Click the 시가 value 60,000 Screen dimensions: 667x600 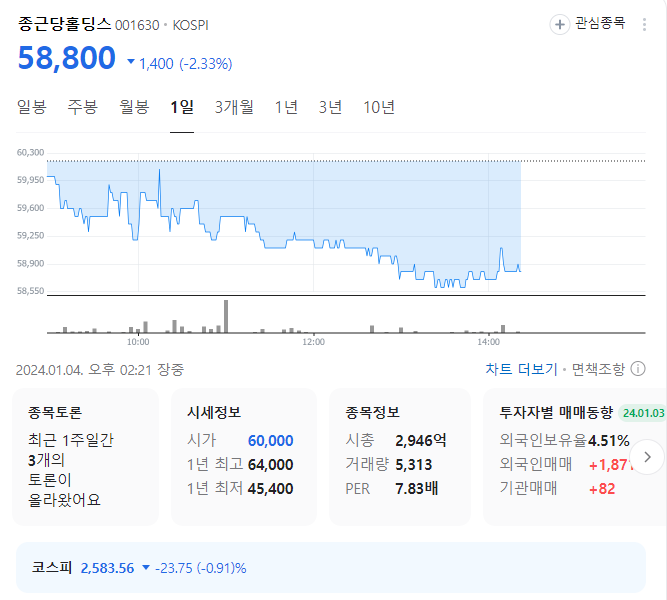click(271, 441)
